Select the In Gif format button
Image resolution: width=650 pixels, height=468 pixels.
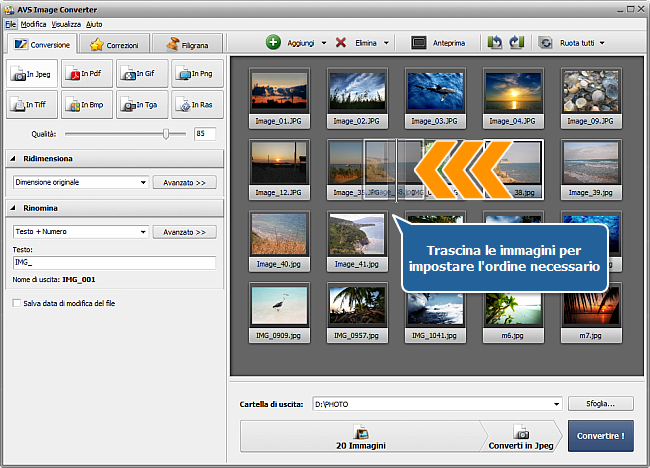pos(142,74)
